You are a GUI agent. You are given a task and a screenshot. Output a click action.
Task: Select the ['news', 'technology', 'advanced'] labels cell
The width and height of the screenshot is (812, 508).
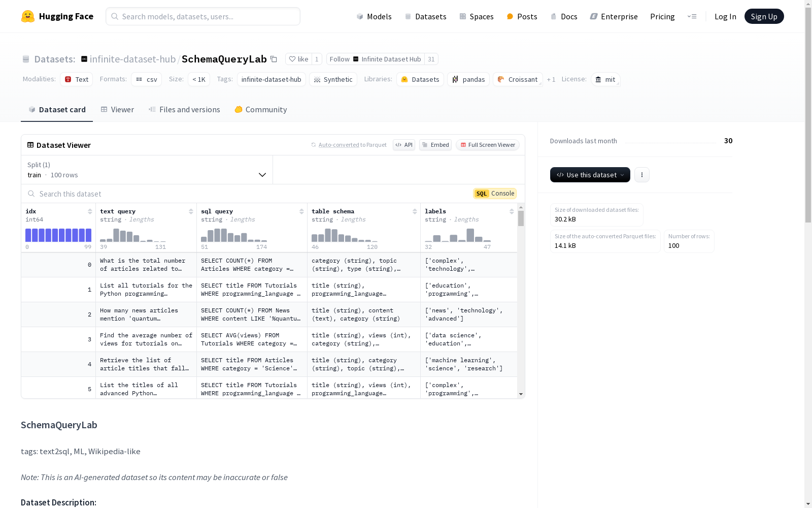[469, 314]
